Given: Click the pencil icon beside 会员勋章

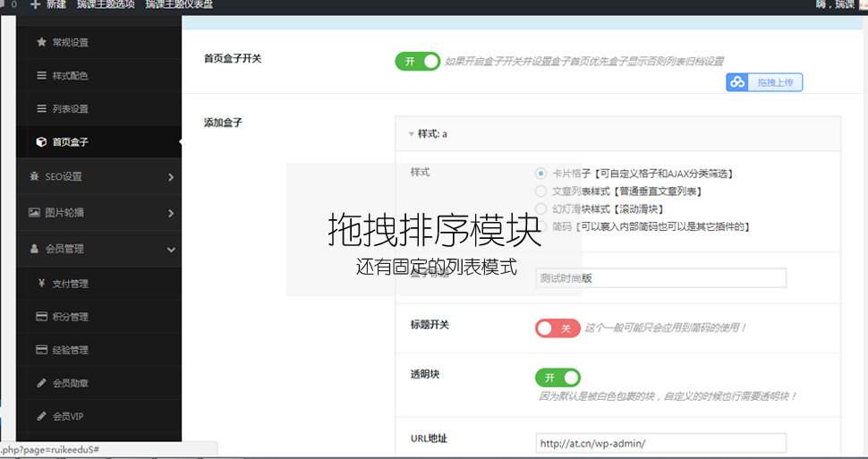Looking at the screenshot, I should [41, 383].
